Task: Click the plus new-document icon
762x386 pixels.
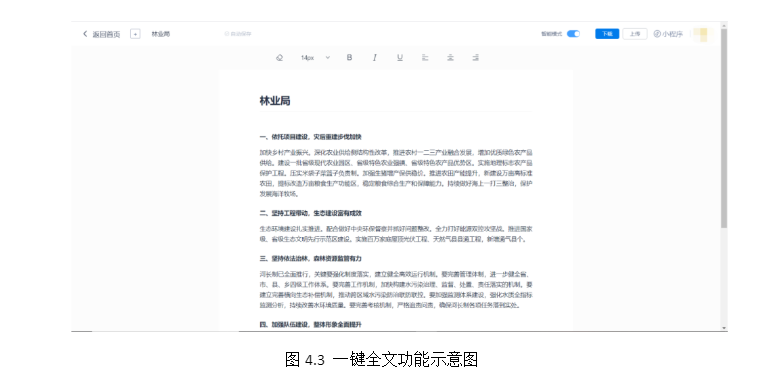Action: (x=135, y=34)
